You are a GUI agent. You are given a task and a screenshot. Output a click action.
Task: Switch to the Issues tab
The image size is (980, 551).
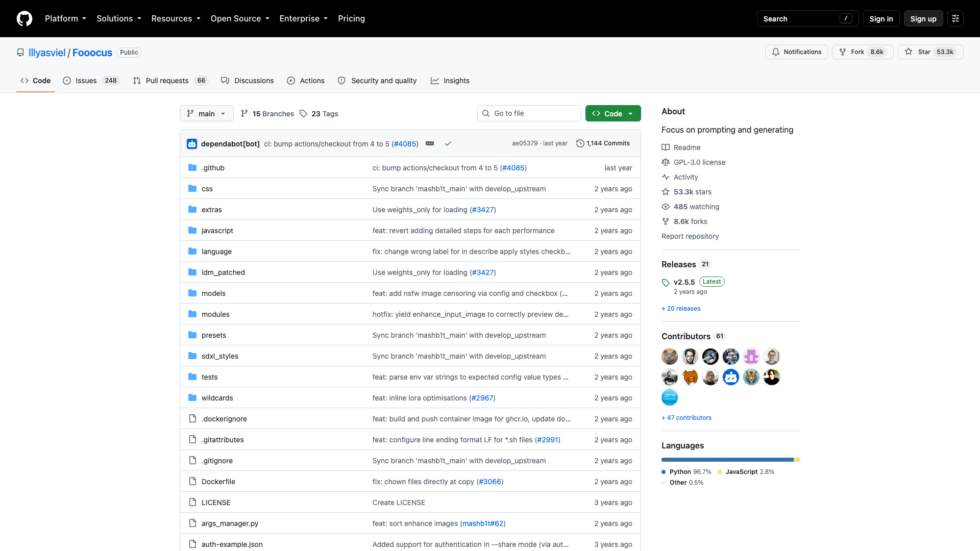click(x=91, y=81)
